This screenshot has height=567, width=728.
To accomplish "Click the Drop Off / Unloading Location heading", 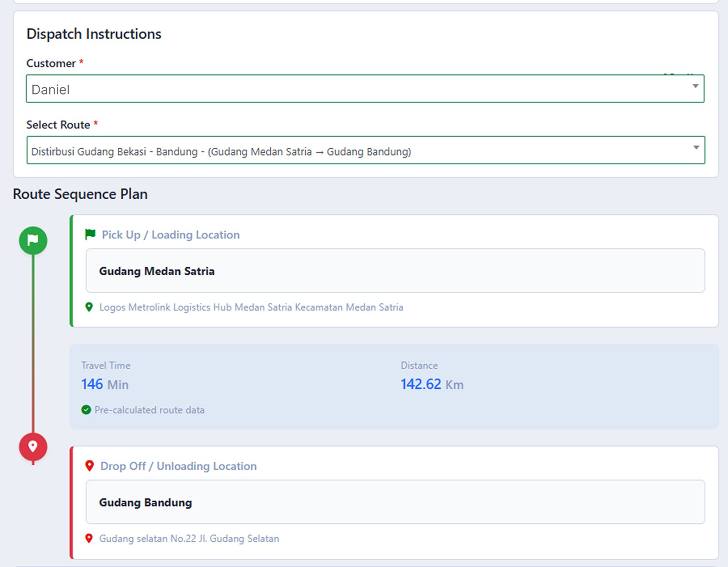I will click(x=178, y=466).
